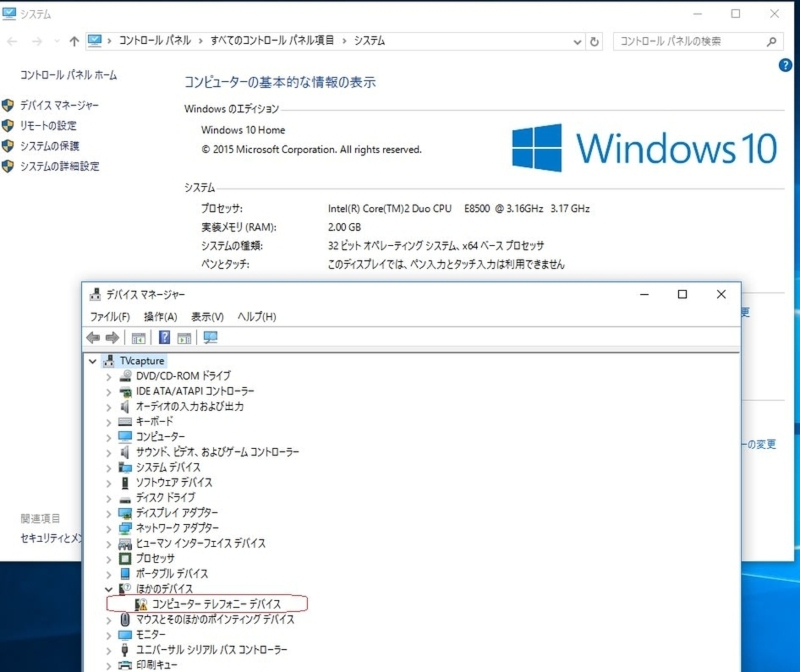Click the up arrow in System window navigation

[74, 41]
